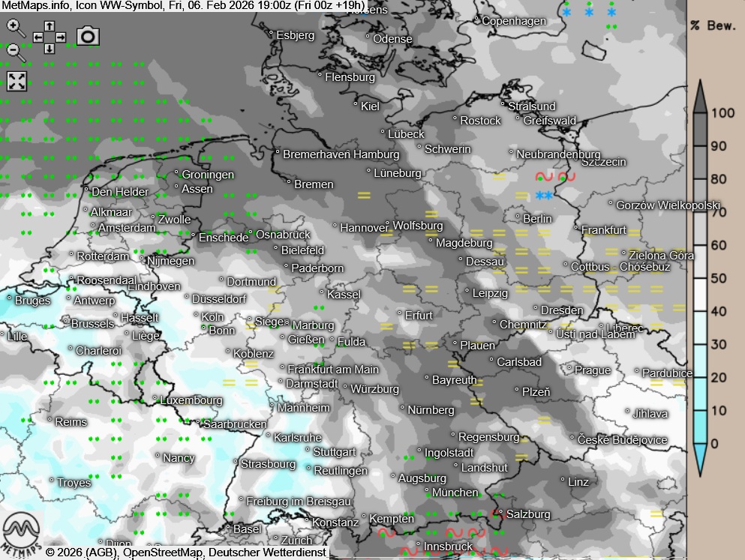Click the MetMaps logo
The width and height of the screenshot is (745, 560).
tap(20, 532)
